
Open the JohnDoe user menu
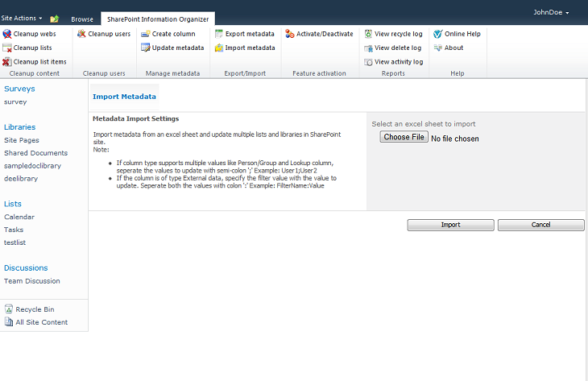[551, 12]
